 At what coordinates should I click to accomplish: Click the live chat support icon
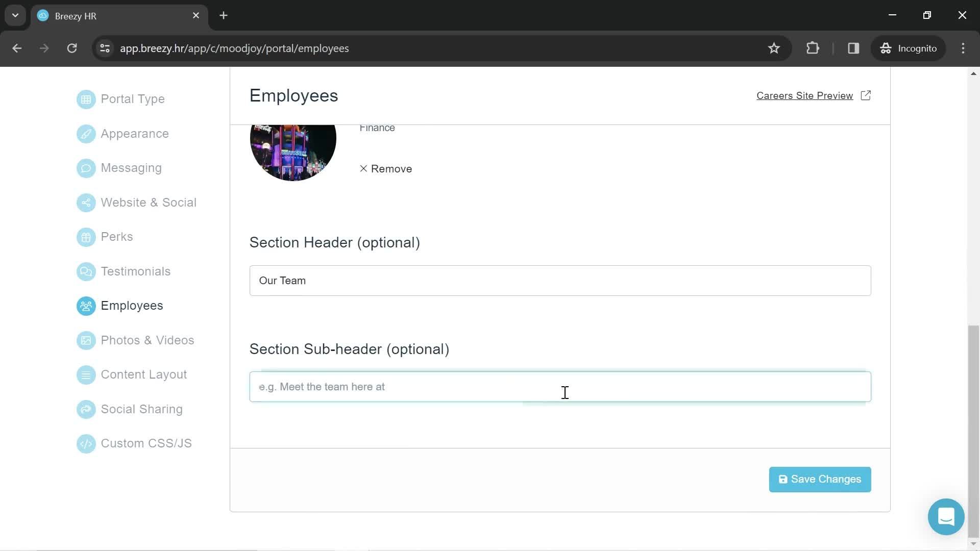[946, 517]
